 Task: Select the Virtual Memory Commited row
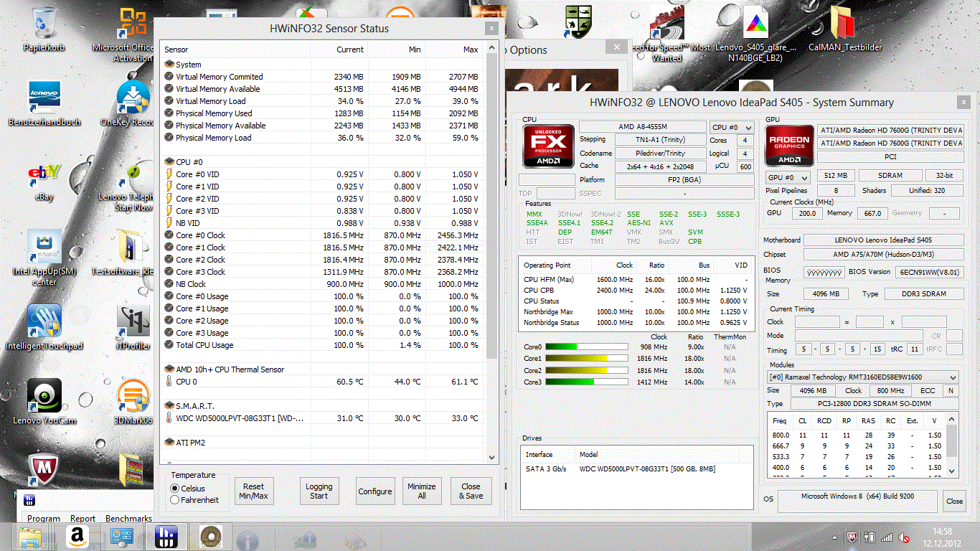323,77
